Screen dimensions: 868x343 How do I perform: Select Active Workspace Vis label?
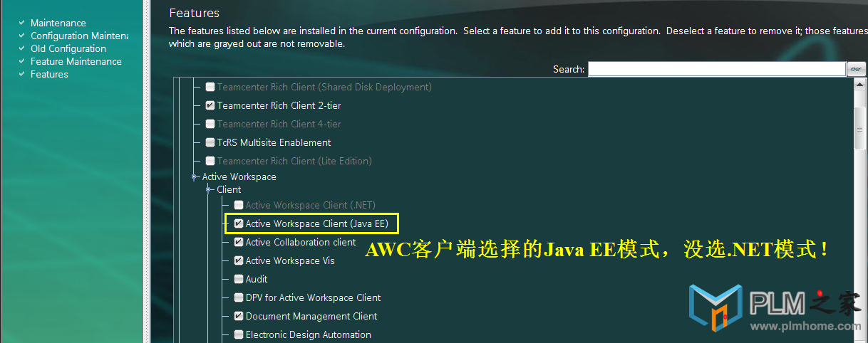pos(290,260)
